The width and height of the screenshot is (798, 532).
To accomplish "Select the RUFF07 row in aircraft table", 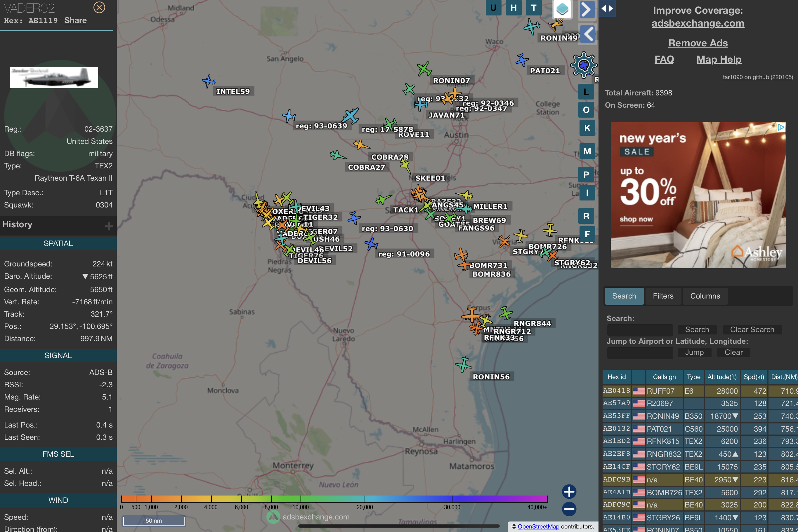I will (x=700, y=391).
